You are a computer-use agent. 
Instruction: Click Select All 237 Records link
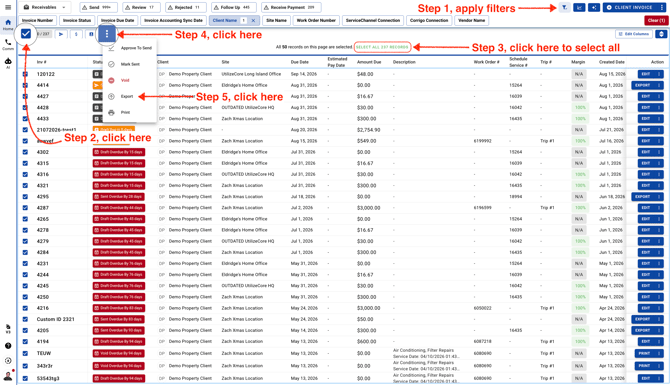[x=382, y=47]
